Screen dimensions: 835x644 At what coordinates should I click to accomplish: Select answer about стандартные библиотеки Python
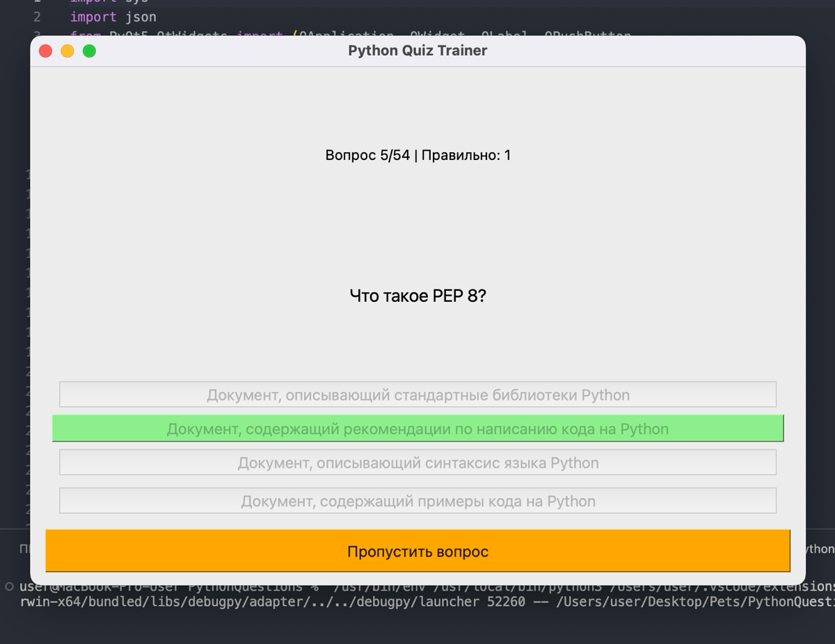pos(417,395)
